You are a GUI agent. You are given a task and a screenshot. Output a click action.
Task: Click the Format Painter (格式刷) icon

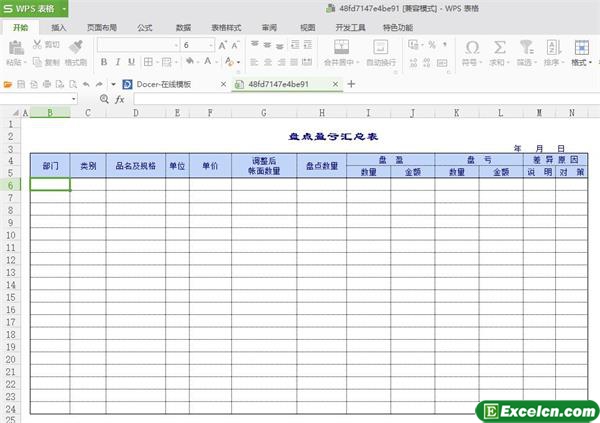tap(76, 47)
